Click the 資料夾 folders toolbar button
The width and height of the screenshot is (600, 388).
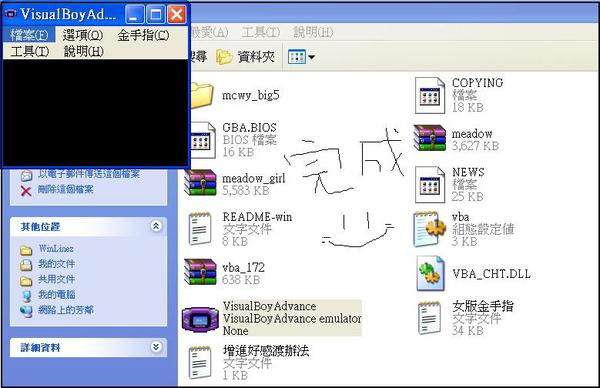(x=246, y=57)
